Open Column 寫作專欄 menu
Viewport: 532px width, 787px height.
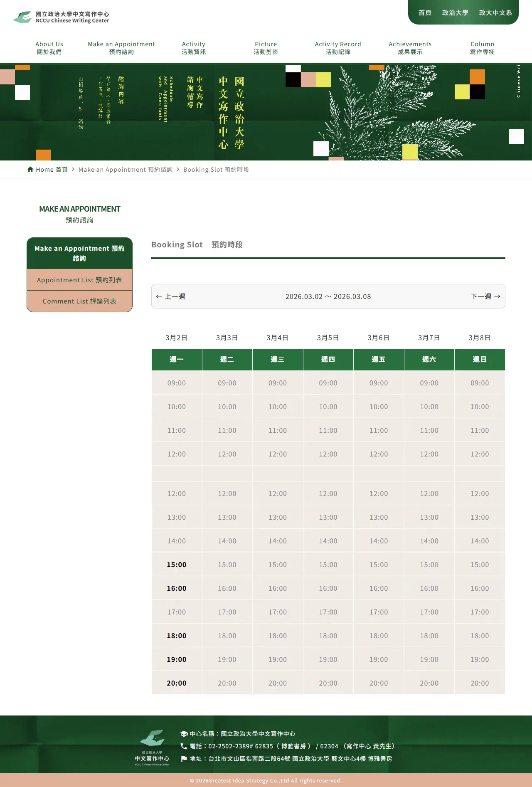[483, 48]
